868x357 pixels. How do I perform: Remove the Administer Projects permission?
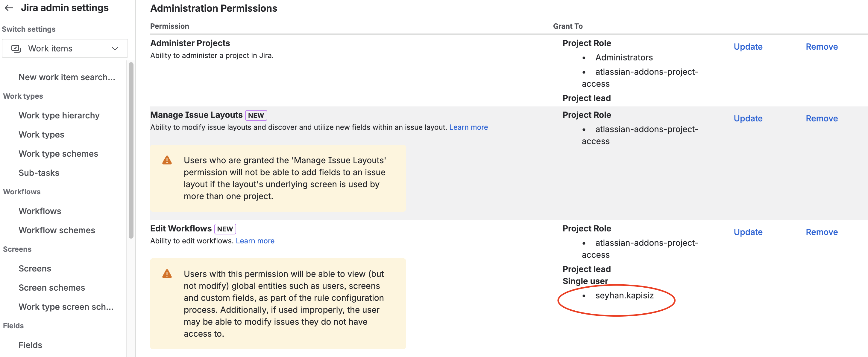pos(822,47)
